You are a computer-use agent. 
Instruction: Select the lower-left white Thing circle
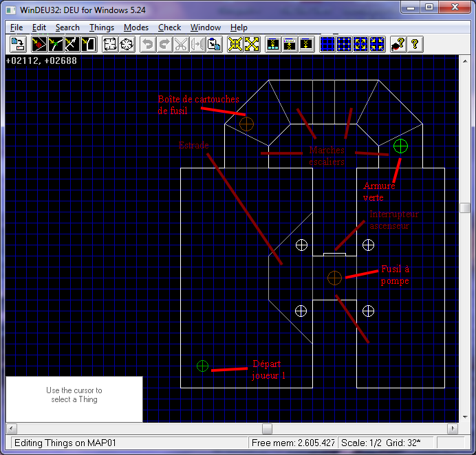[x=301, y=311]
